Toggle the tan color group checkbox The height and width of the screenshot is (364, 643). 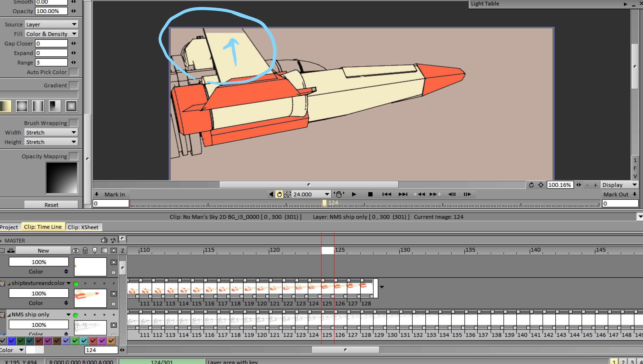[111, 340]
